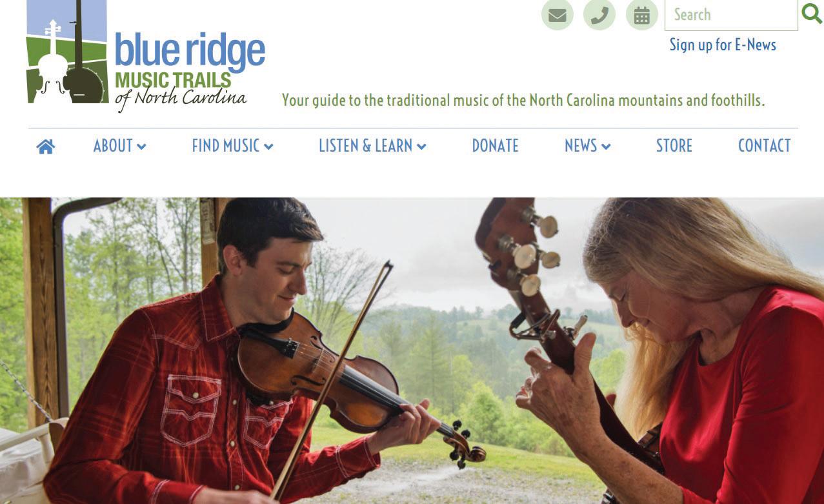This screenshot has height=504, width=824.
Task: Click the fiddle and banjo logo graphic
Action: (x=66, y=52)
